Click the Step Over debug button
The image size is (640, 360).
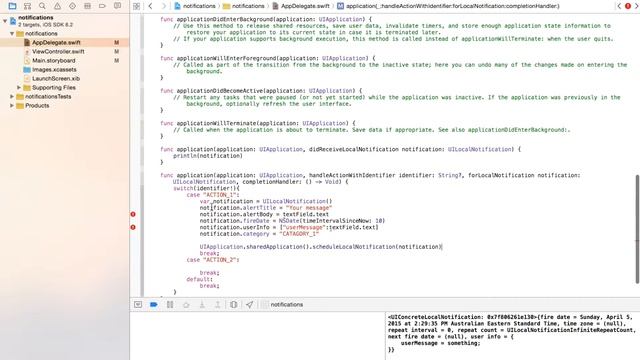[186, 304]
